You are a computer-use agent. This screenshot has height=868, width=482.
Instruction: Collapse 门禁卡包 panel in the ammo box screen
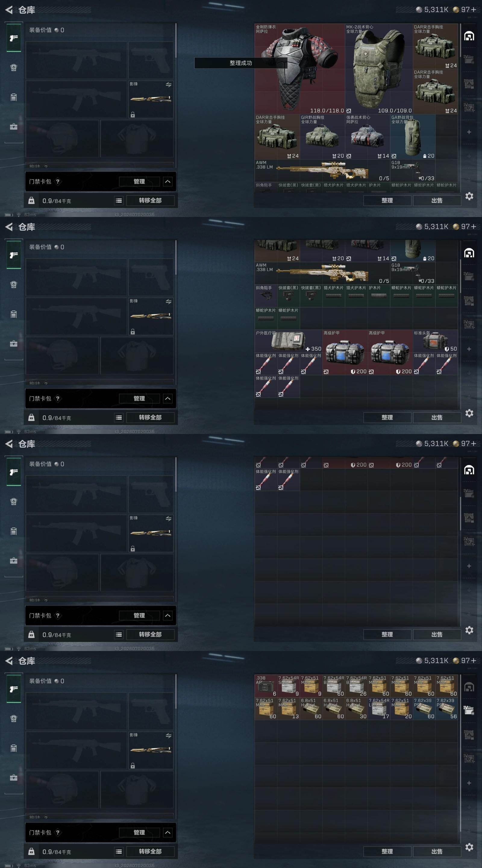point(168,833)
